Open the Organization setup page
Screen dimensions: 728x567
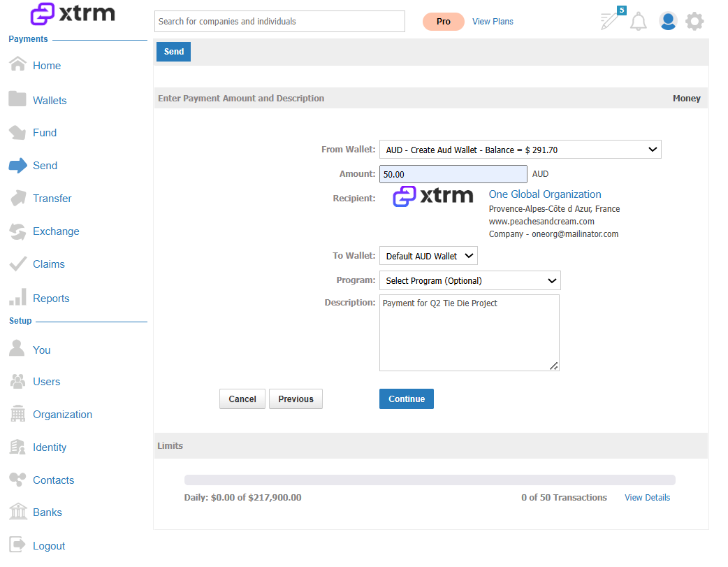click(x=62, y=415)
